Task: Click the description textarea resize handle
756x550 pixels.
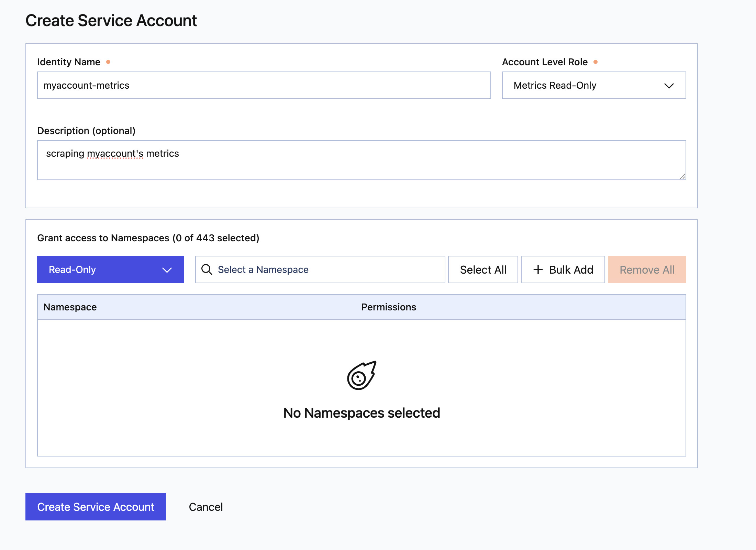Action: point(682,177)
